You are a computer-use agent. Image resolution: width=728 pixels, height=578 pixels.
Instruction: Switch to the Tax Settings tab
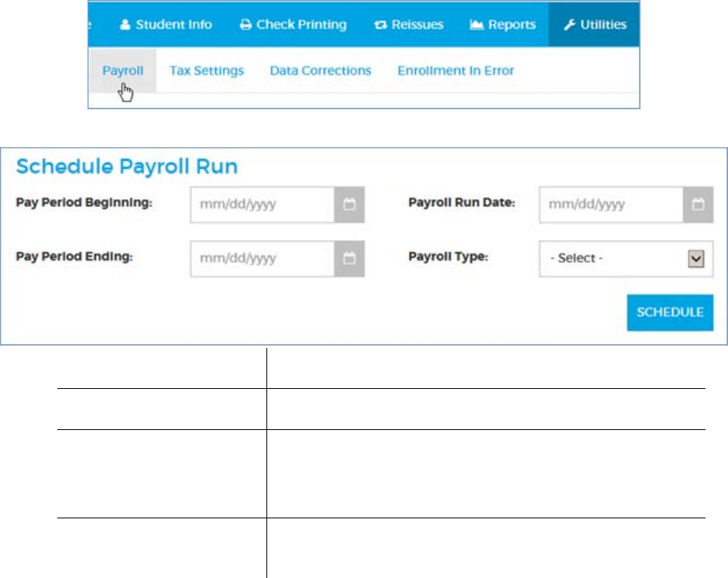207,71
